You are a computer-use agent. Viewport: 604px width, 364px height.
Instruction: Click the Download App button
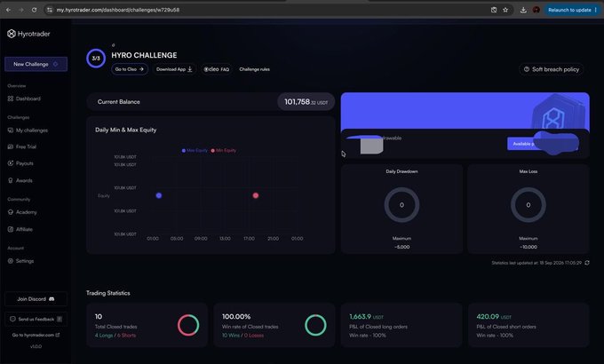[174, 69]
